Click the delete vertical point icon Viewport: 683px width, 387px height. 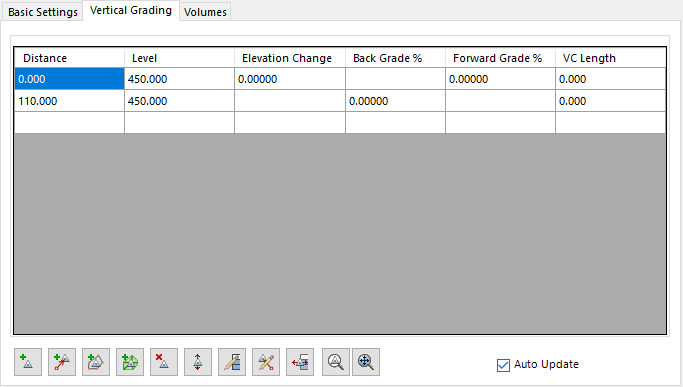coord(164,362)
